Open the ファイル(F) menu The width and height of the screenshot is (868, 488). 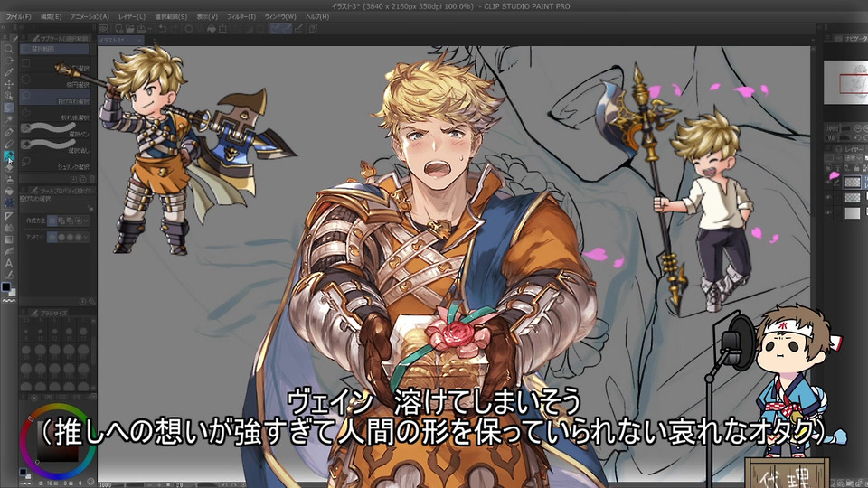click(18, 16)
